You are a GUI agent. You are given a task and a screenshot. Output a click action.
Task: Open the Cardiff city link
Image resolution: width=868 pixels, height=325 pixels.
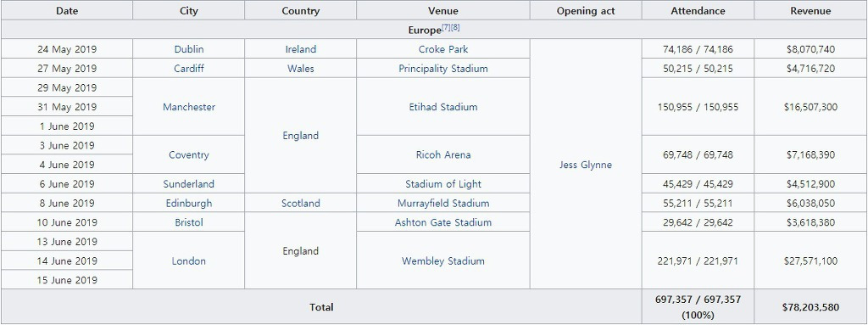189,69
